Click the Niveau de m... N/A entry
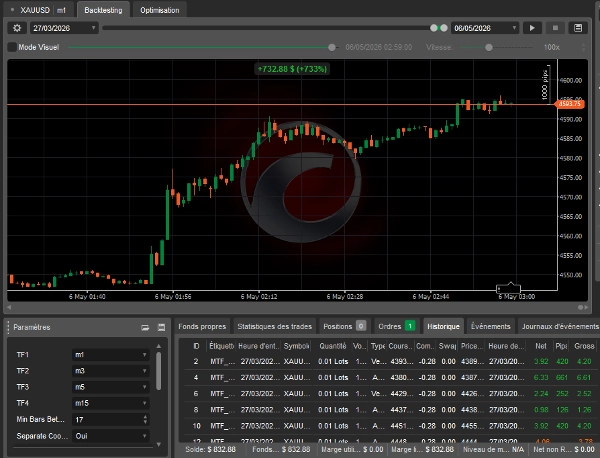The height and width of the screenshot is (458, 600). coord(493,449)
